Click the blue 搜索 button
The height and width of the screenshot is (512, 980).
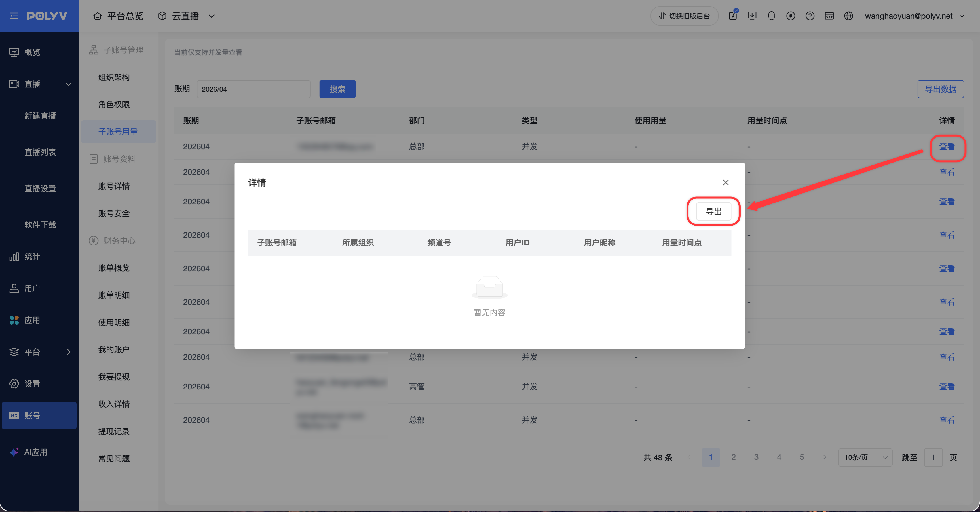pyautogui.click(x=337, y=89)
